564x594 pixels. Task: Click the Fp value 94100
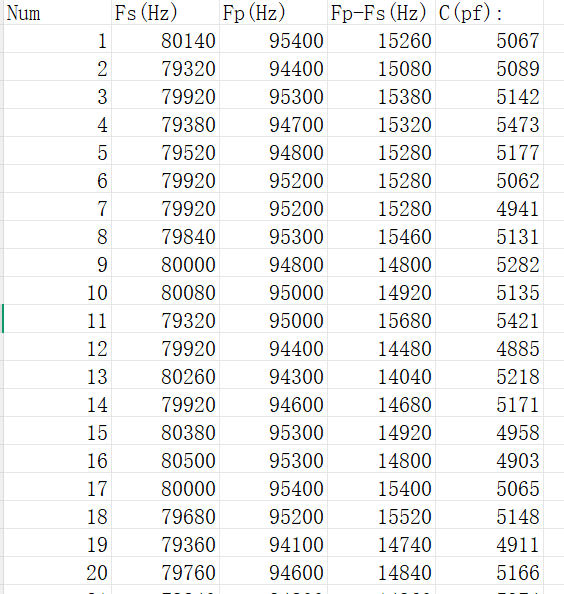click(273, 543)
